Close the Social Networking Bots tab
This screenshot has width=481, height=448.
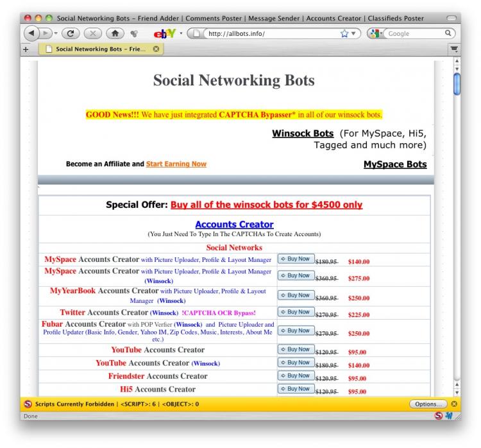[156, 49]
